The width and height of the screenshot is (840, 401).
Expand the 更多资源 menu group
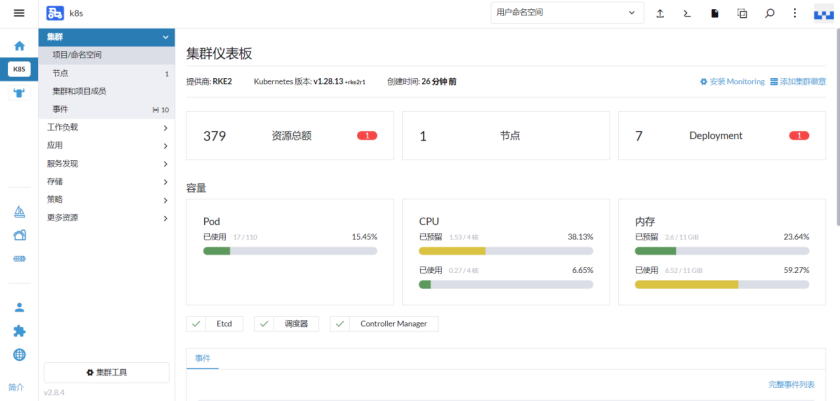107,218
